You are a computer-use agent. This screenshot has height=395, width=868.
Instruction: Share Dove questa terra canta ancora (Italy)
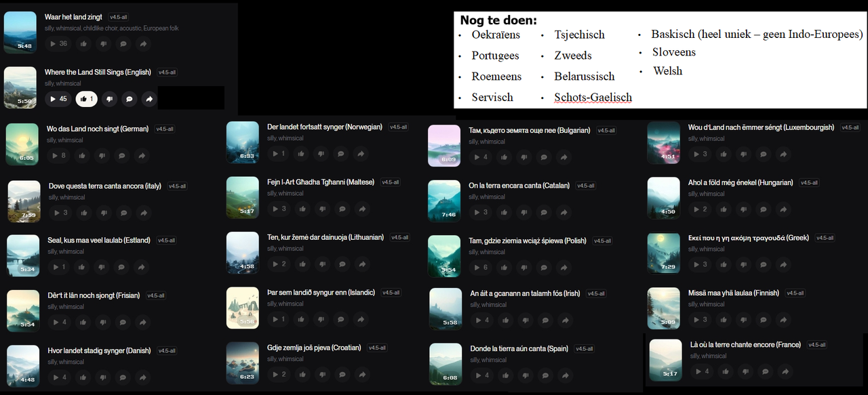(144, 213)
